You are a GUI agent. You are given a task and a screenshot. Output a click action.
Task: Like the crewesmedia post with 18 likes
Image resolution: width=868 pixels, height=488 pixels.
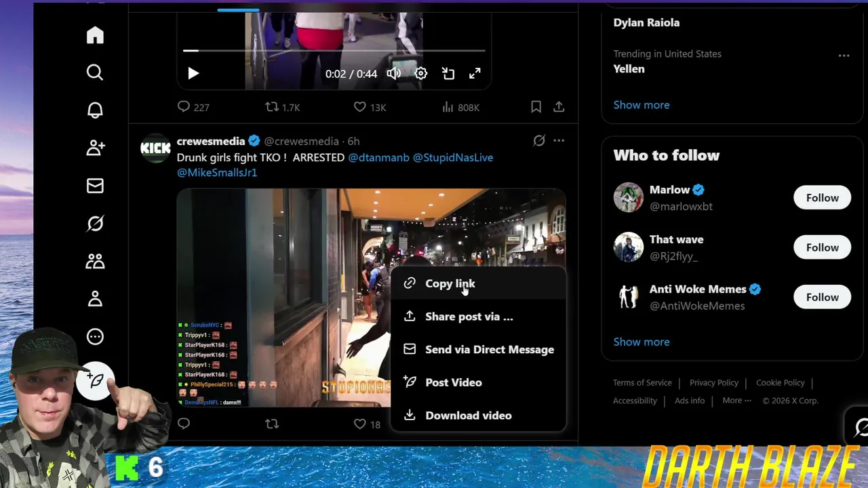367,424
